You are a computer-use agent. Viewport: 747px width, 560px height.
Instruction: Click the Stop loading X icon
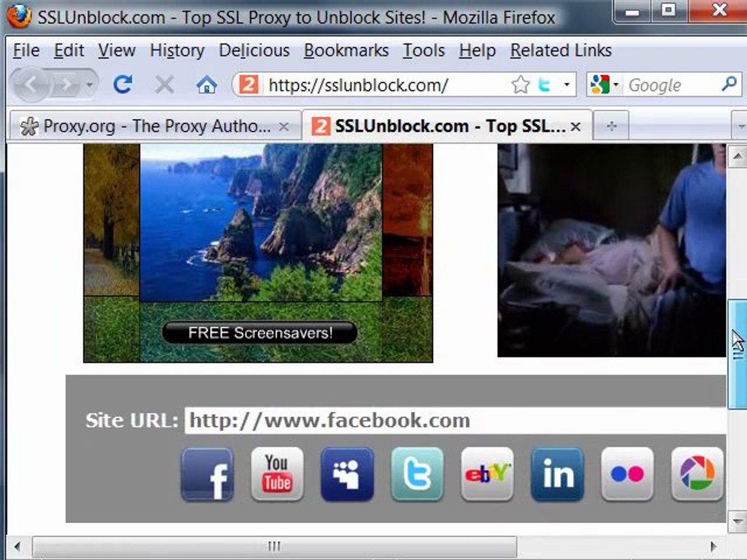[164, 84]
